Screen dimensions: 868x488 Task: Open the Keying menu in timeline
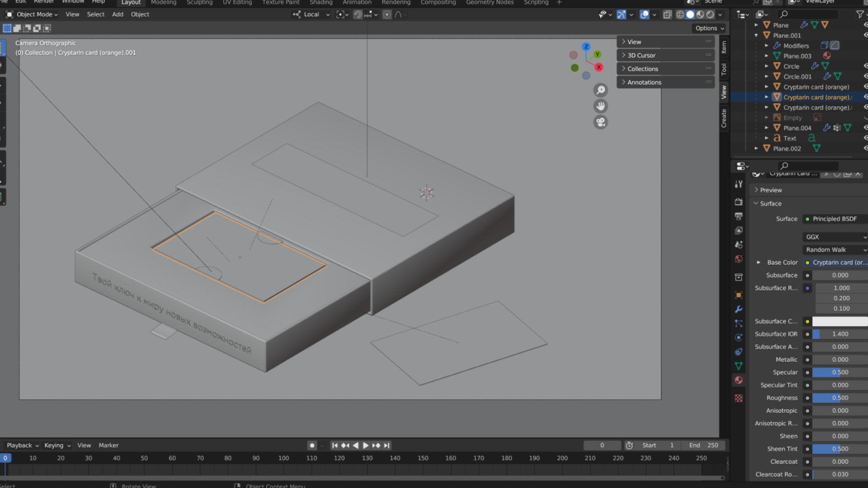57,446
